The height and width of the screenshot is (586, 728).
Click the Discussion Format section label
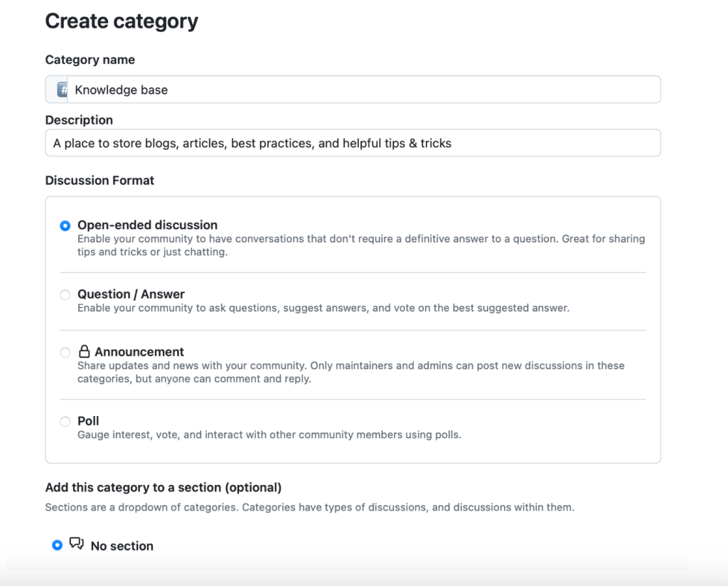tap(100, 180)
